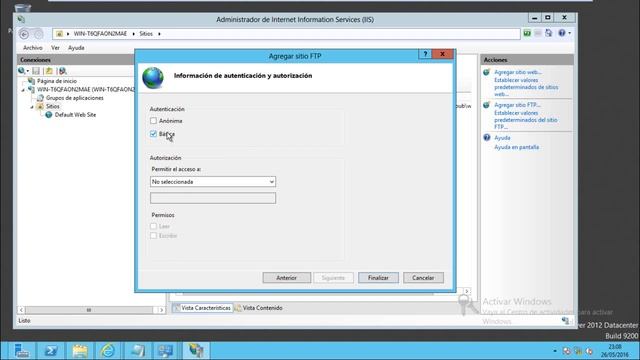Screen dimensions: 640x360
Task: Open File Explorer from the taskbar
Action: pos(80,351)
